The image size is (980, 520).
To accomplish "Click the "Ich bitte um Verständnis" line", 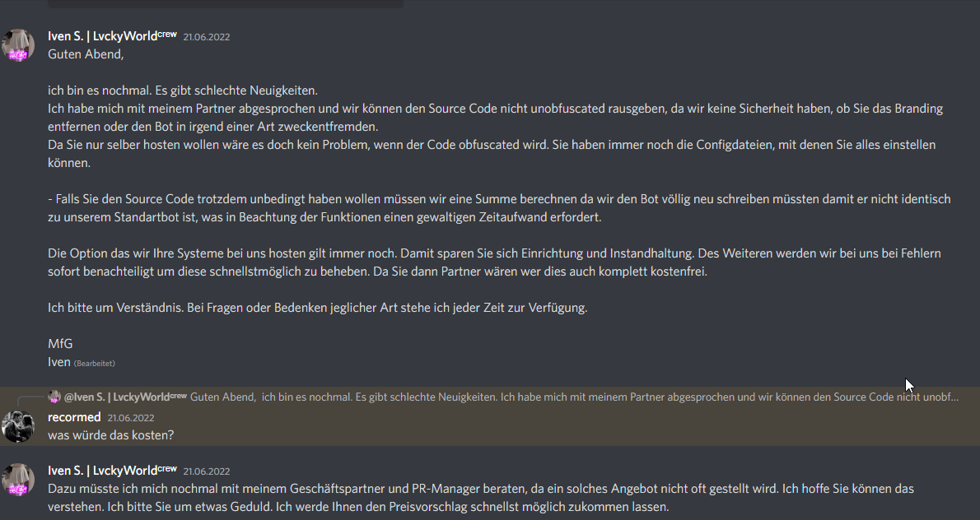I will pyautogui.click(x=318, y=308).
